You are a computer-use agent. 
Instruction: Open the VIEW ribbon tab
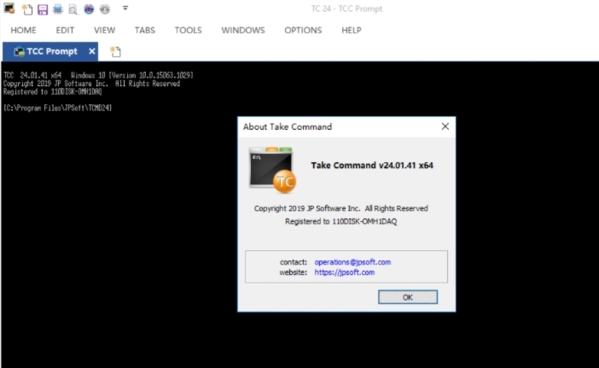point(104,30)
